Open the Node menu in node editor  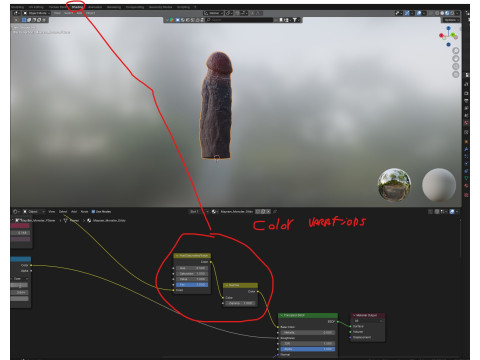84,212
